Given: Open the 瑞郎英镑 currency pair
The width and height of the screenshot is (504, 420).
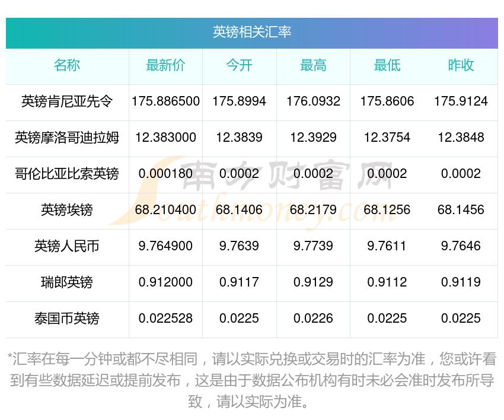Looking at the screenshot, I should click(67, 282).
